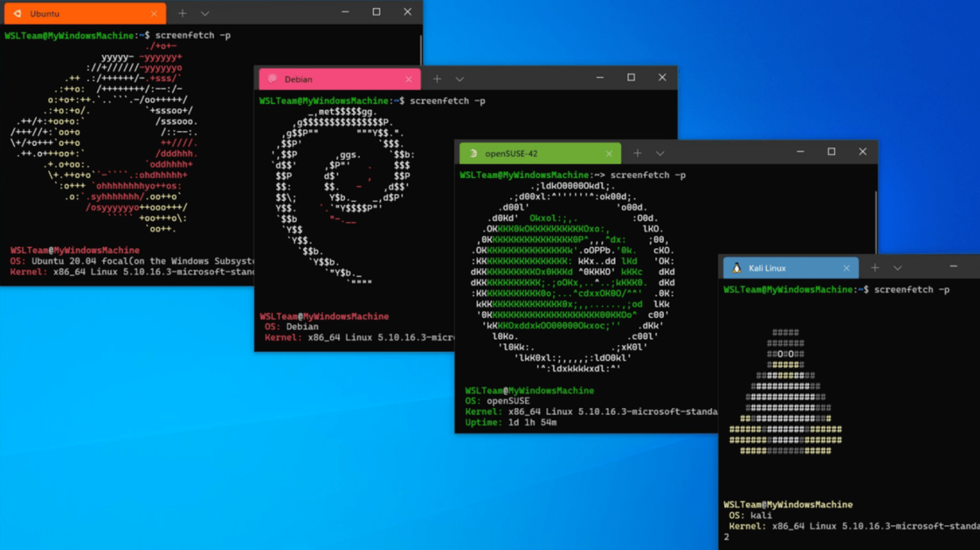The height and width of the screenshot is (550, 980).
Task: Open a new tab in the Ubuntu window
Action: pyautogui.click(x=182, y=13)
